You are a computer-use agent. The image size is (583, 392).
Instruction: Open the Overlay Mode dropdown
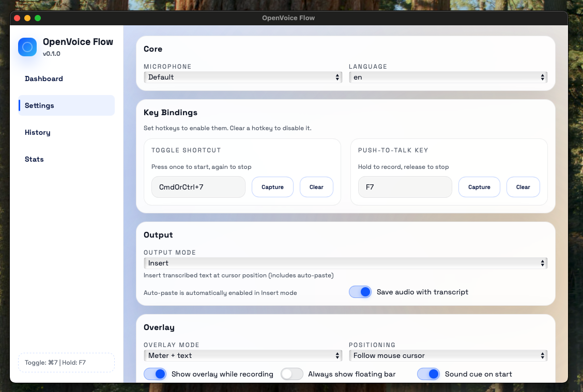[243, 355]
